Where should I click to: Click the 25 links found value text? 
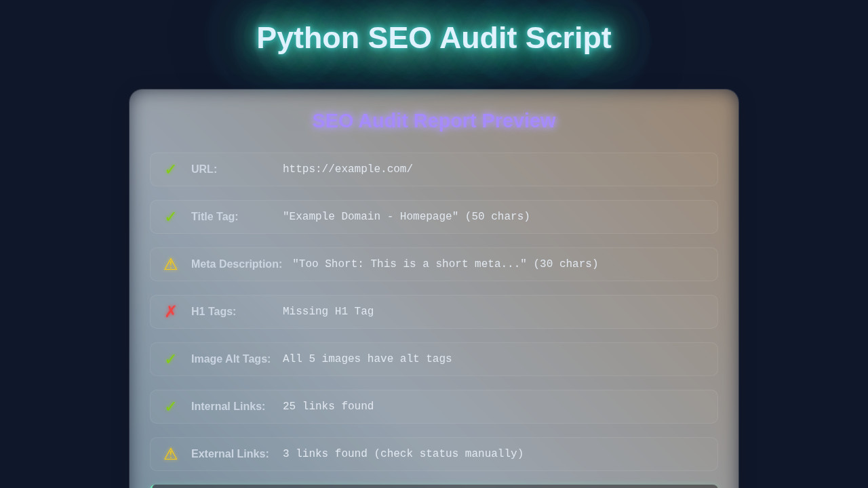[328, 407]
